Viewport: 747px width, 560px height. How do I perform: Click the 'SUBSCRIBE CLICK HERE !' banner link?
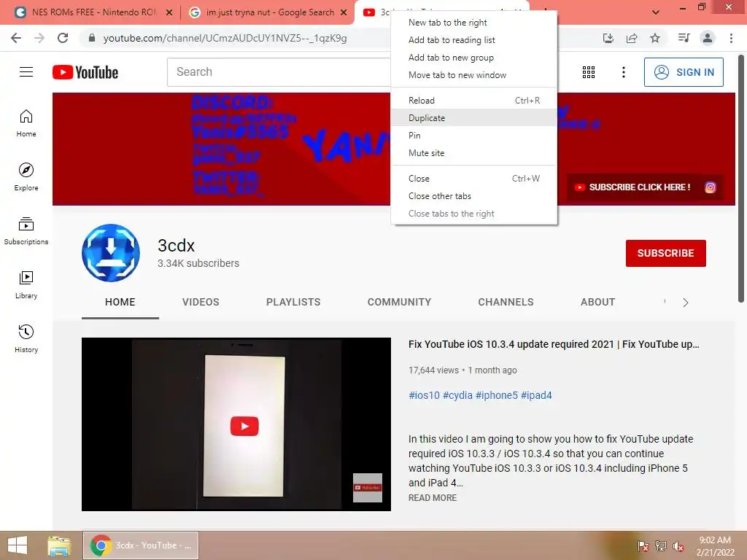[634, 187]
